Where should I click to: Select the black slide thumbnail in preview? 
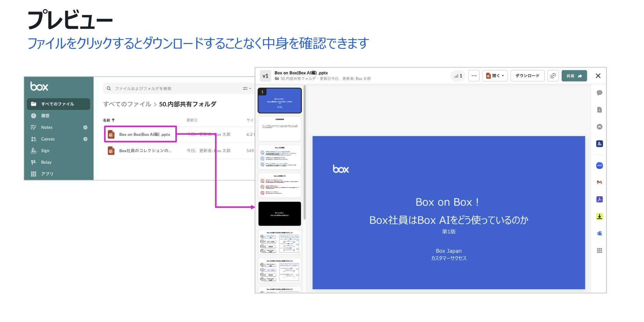point(280,214)
